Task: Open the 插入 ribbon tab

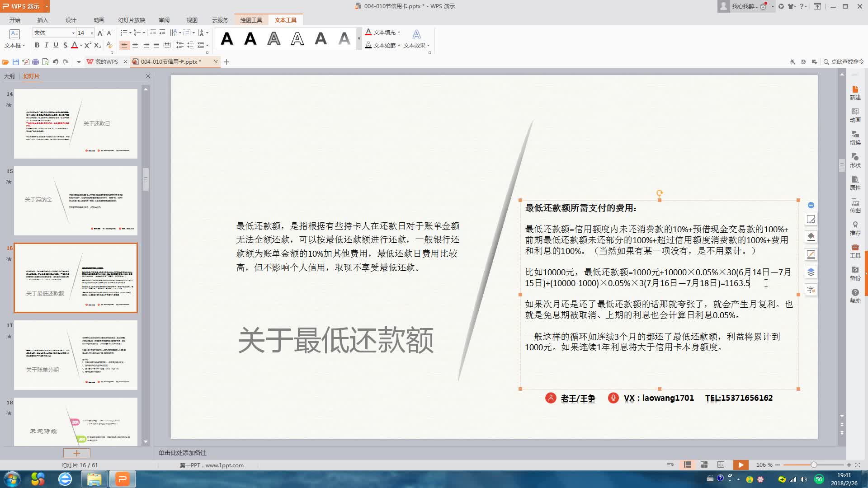Action: [x=42, y=20]
